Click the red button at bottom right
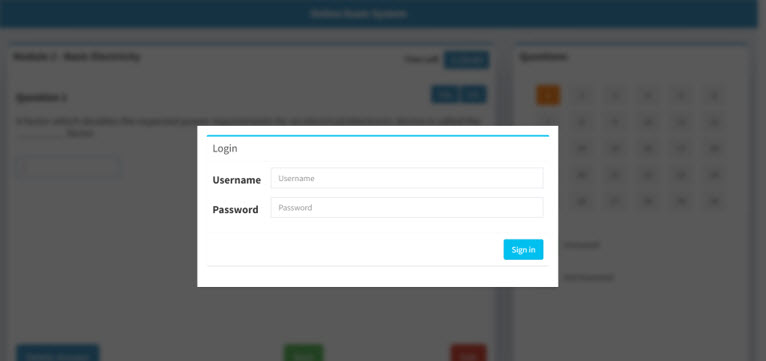766x361 pixels. (x=468, y=354)
